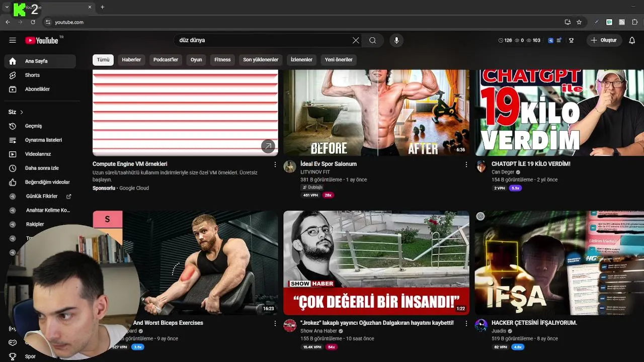The image size is (644, 362).
Task: Run search with the magnifier button
Action: [x=372, y=40]
